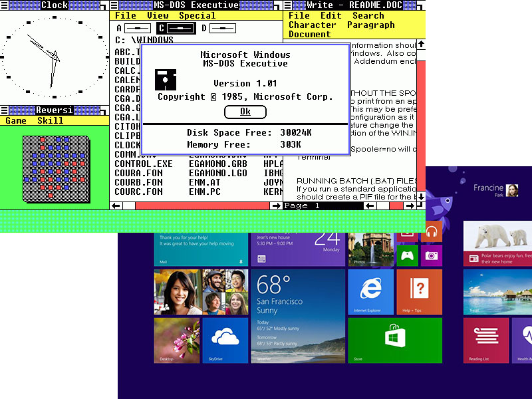The image size is (532, 399).
Task: Click the analog clock face
Action: [x=55, y=57]
